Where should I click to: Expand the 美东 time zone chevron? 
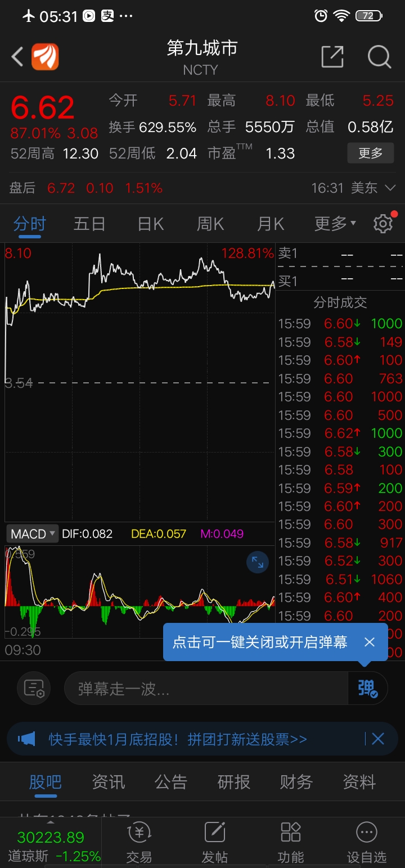click(390, 188)
